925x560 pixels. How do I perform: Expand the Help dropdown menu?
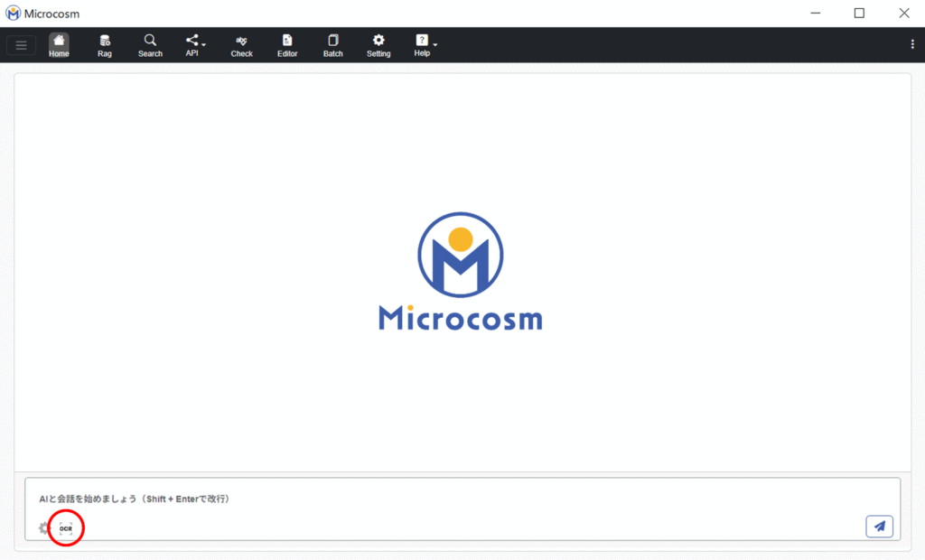[x=424, y=45]
